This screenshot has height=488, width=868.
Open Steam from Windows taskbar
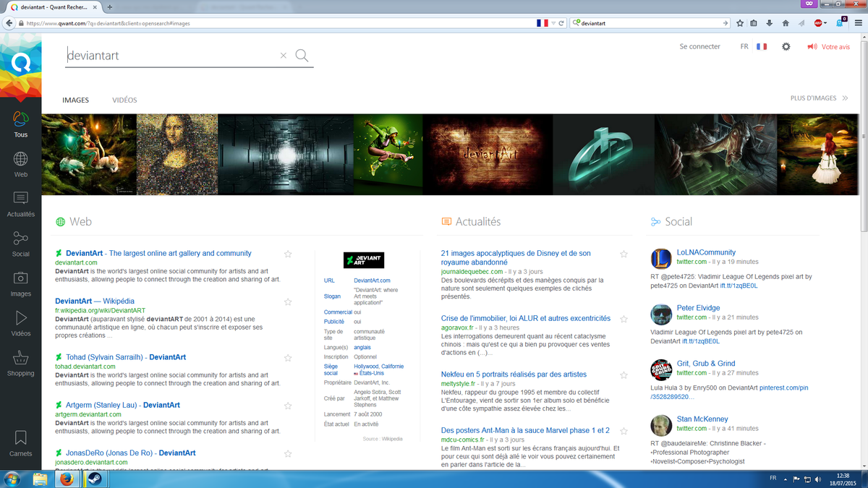pos(94,479)
